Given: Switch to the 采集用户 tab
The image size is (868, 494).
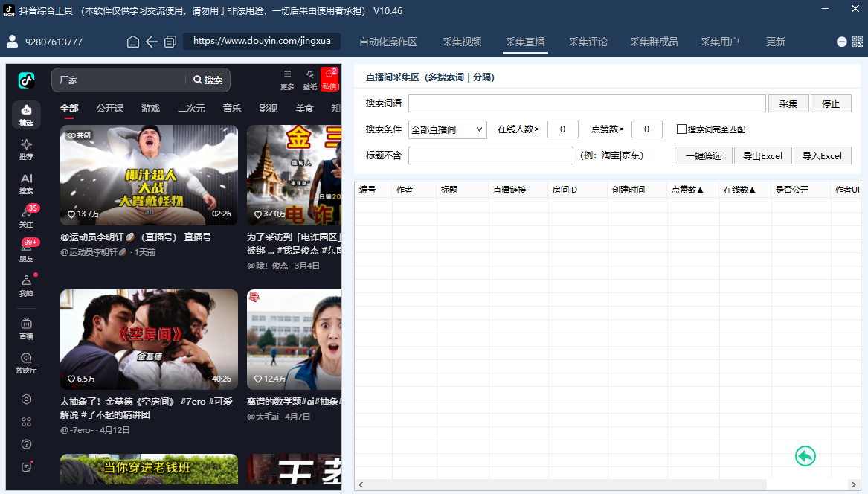Looking at the screenshot, I should pos(720,42).
